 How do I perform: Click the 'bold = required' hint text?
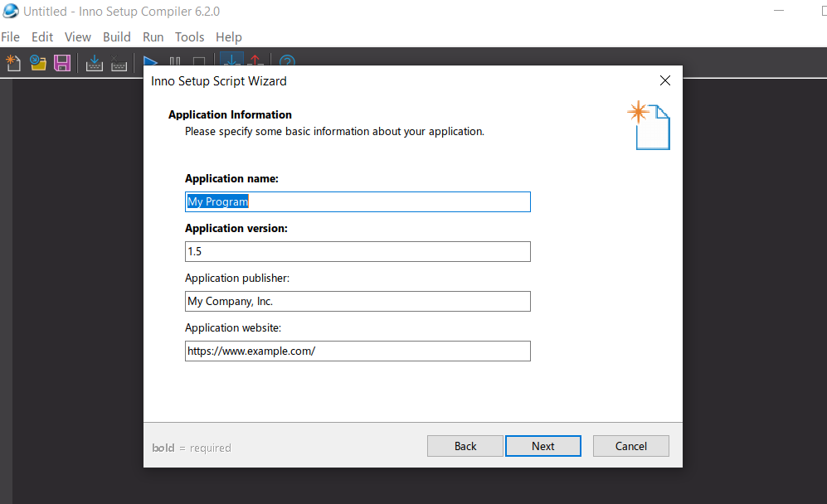coord(192,448)
